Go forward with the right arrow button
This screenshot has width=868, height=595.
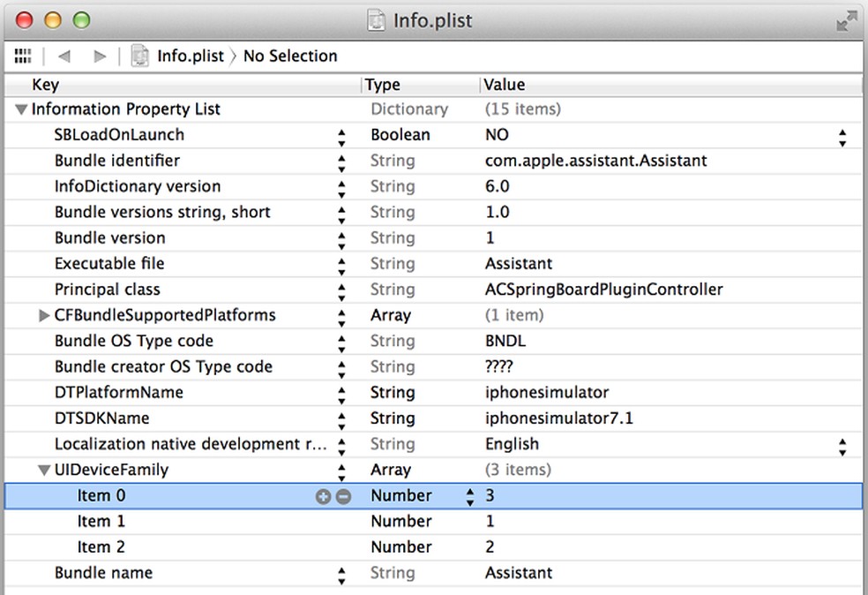point(100,56)
